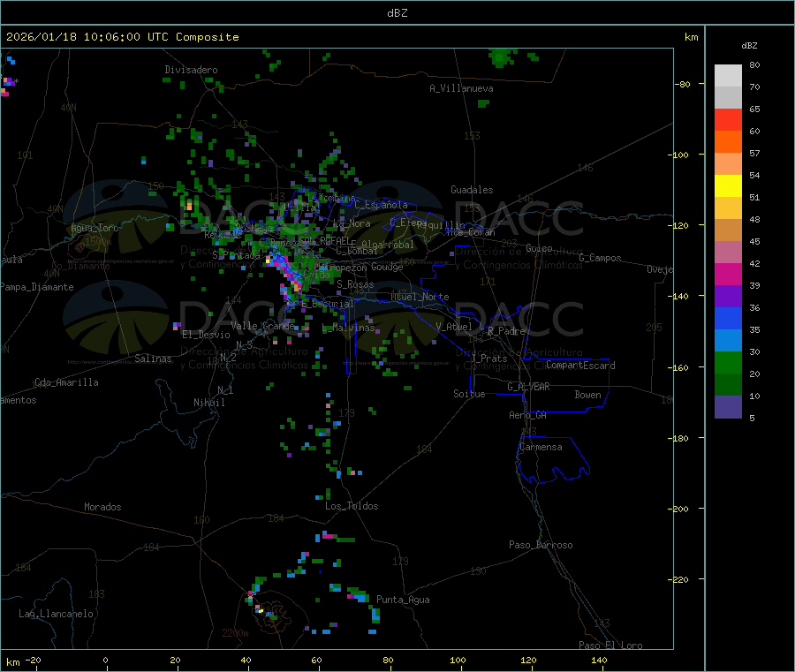
Task: Click the Lag.Llancanelo label
Action: [x=56, y=614]
